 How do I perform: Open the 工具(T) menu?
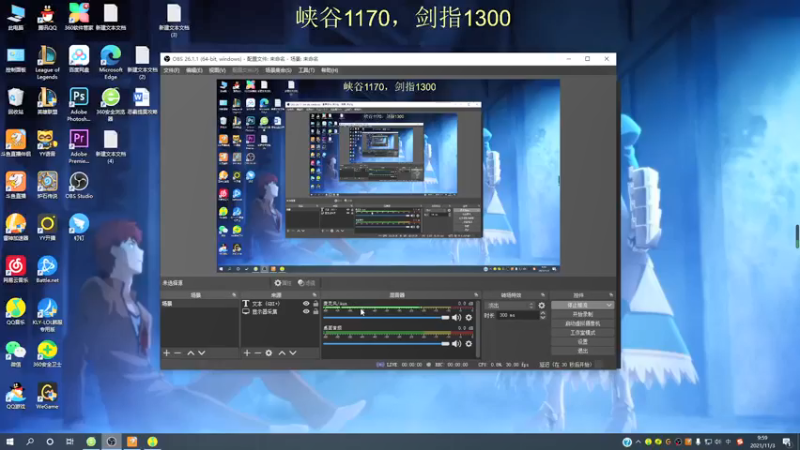click(x=306, y=70)
